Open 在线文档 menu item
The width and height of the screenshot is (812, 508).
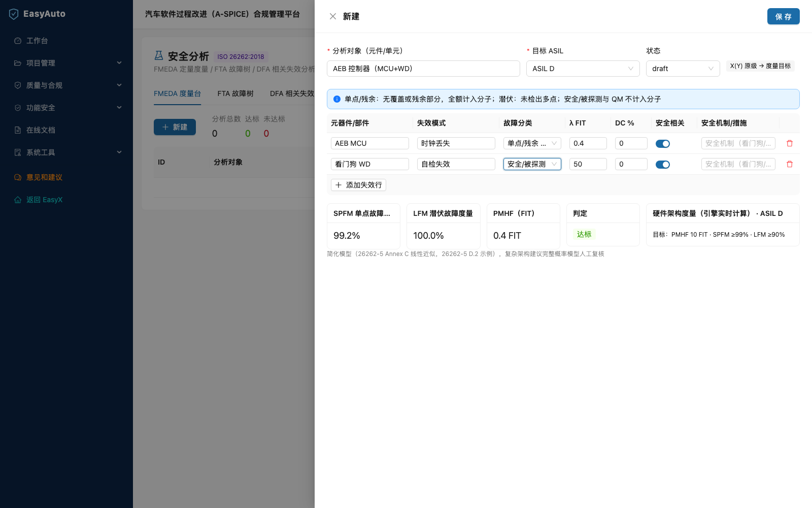pos(66,130)
